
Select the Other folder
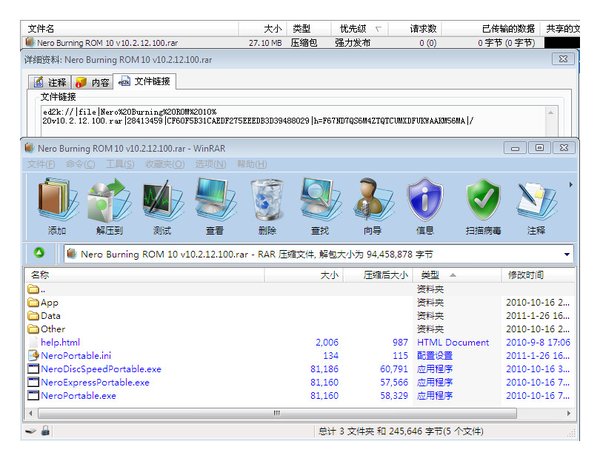[300, 329]
